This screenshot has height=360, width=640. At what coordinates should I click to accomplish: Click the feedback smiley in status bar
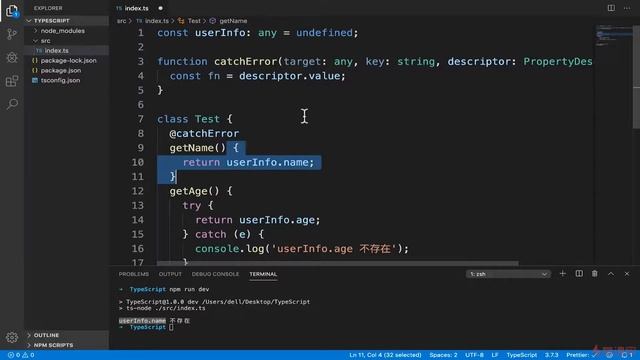[x=609, y=355]
